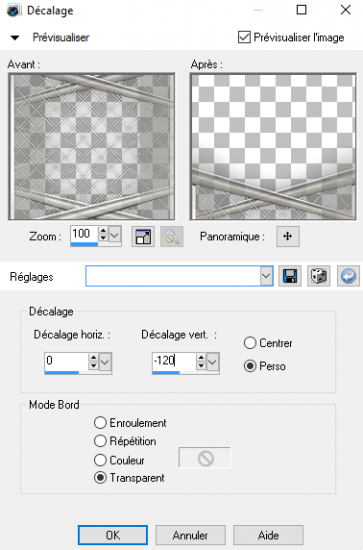This screenshot has width=363, height=550.
Task: Select the Centrer radio button
Action: [x=250, y=343]
